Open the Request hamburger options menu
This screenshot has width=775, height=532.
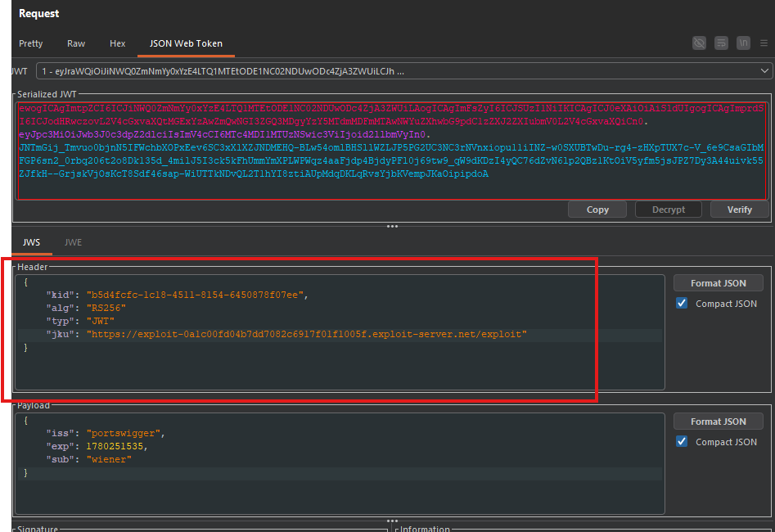pyautogui.click(x=764, y=43)
